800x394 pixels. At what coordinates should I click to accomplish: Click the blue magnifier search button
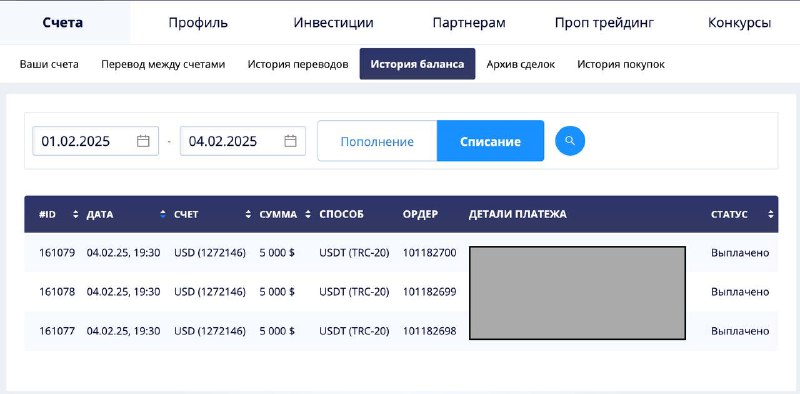click(x=570, y=141)
